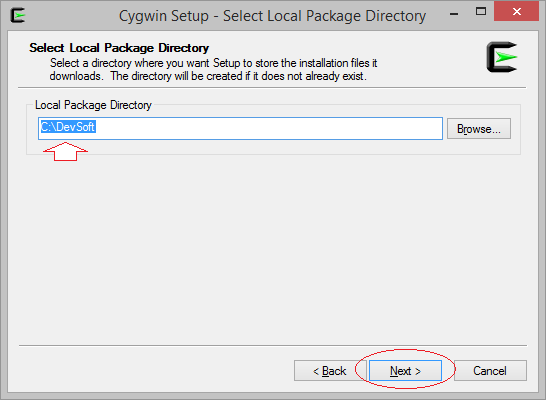546x400 pixels.
Task: Click the highlighted C:\DevSoft path text
Action: click(68, 127)
